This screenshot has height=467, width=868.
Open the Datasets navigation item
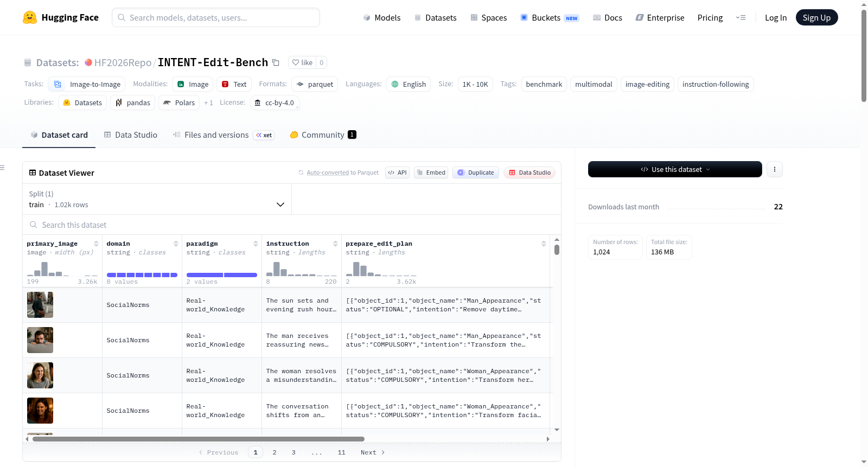435,17
